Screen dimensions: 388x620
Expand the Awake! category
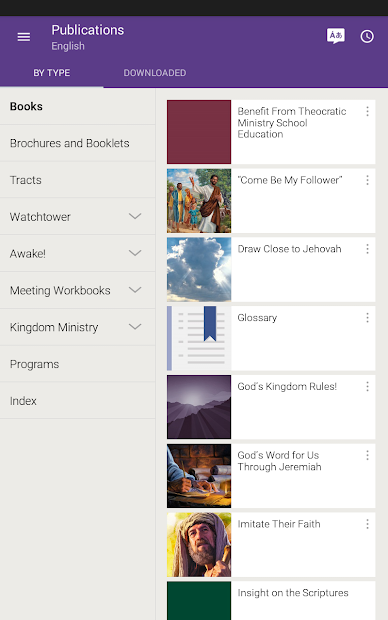tap(135, 253)
